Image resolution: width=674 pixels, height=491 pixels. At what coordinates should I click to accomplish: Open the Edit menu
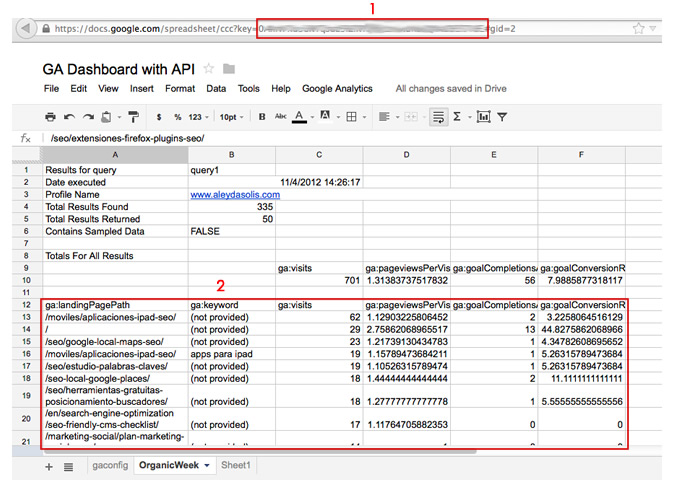pos(79,89)
